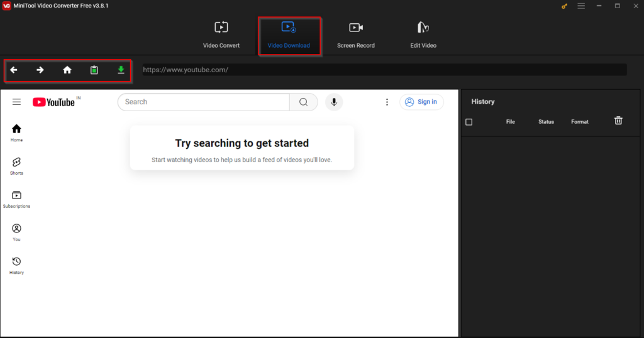Minimize the MiniTool window
The height and width of the screenshot is (338, 644).
[599, 6]
